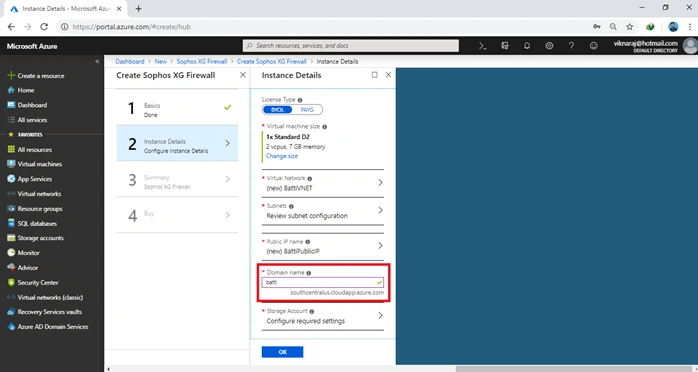Viewport: 698px width, 372px height.
Task: Open step 3 Summary
Action: click(x=177, y=179)
